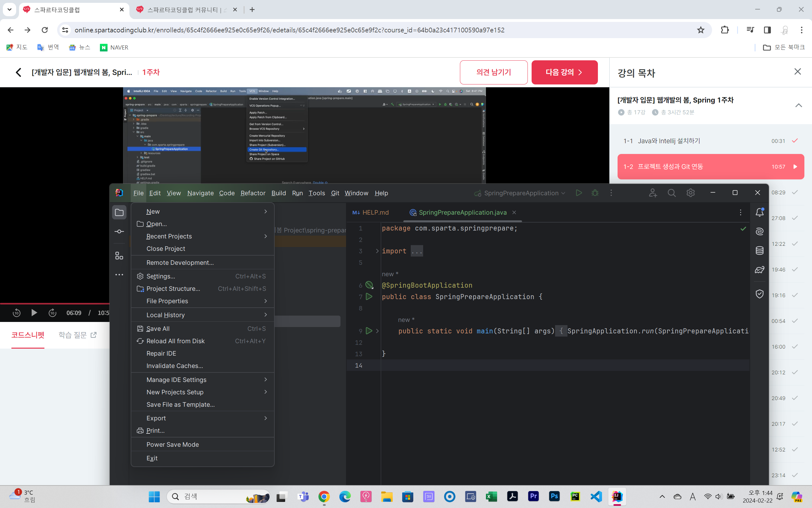
Task: Open the Git menu
Action: pyautogui.click(x=335, y=193)
